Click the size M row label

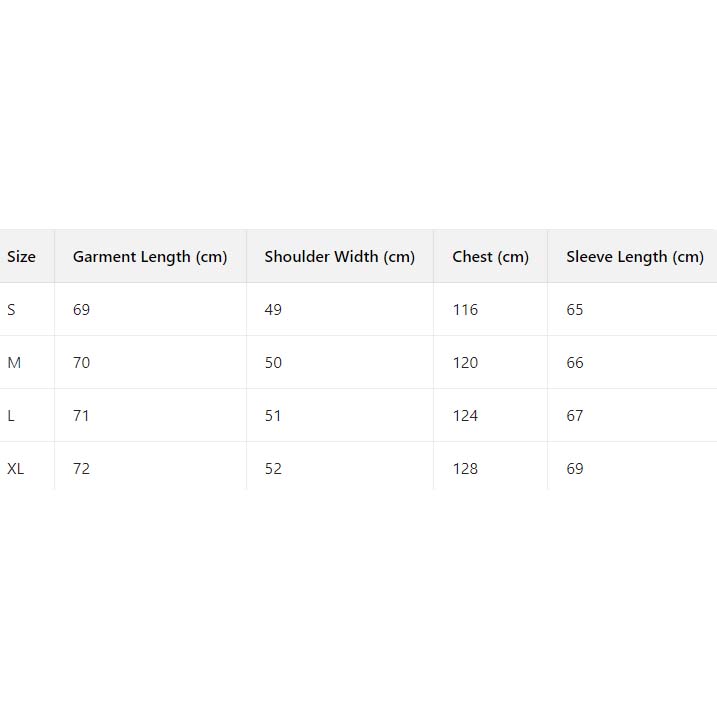point(14,363)
